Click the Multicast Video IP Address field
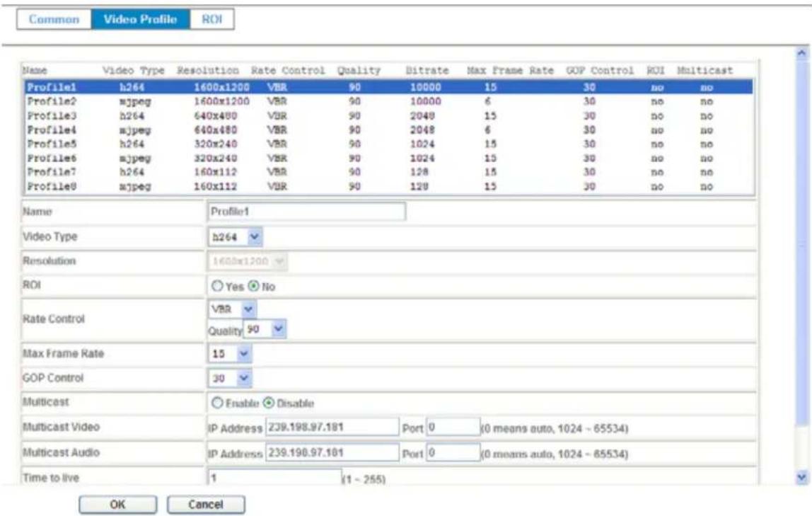Screen dimensions: 812x516 pyautogui.click(x=332, y=428)
